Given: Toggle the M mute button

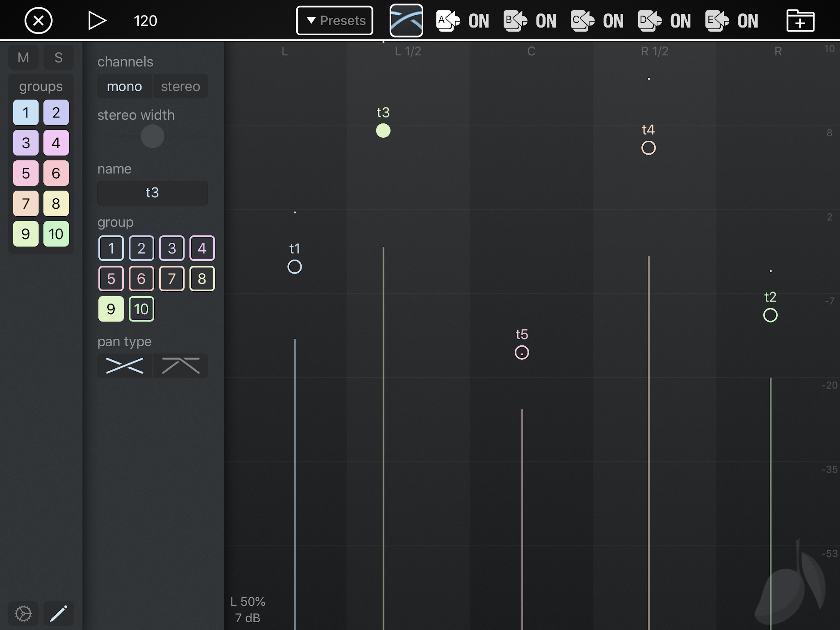Looking at the screenshot, I should (23, 58).
